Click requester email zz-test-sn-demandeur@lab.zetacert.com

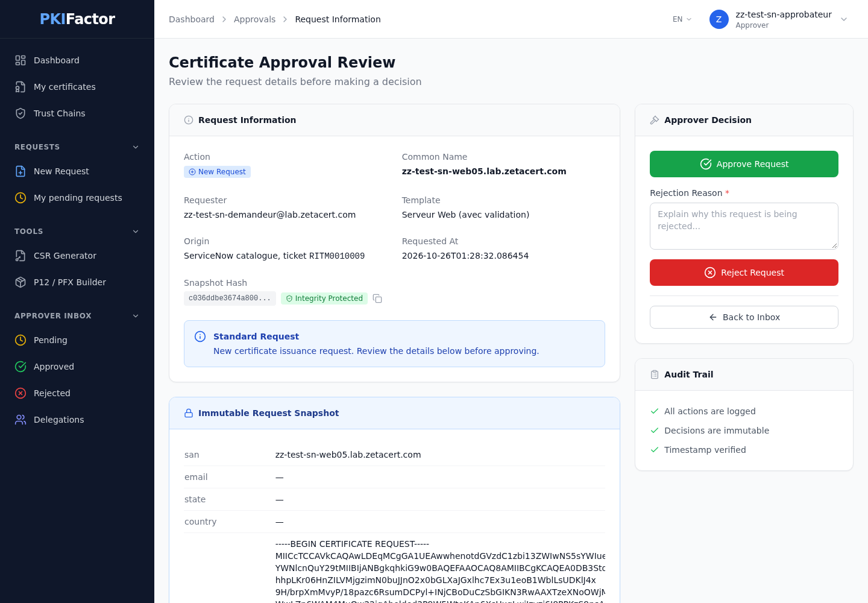coord(269,215)
